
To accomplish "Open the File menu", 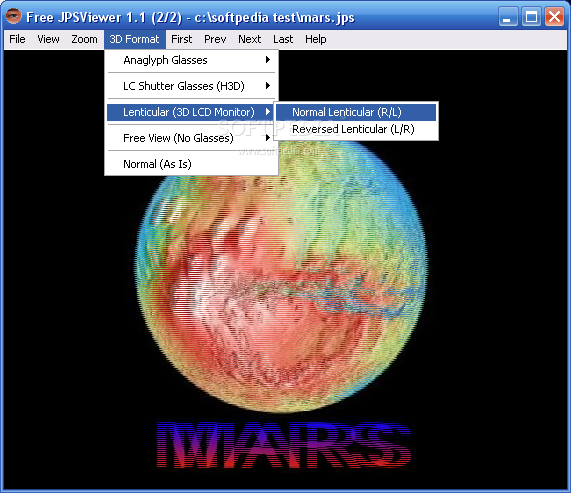I will 17,39.
